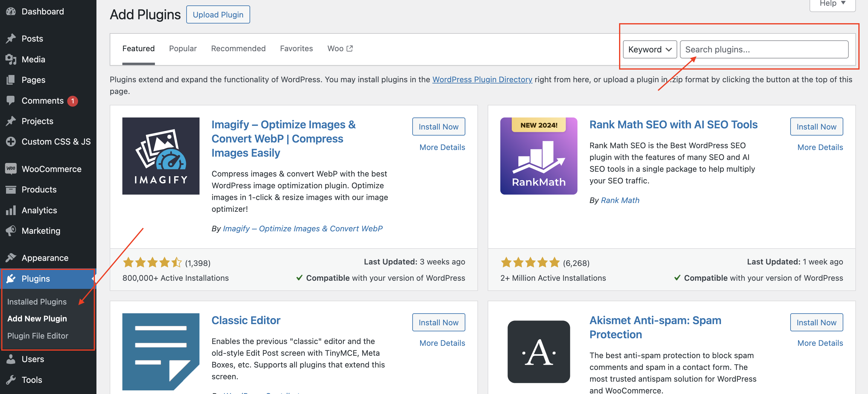Select the Analytics bar-chart icon
Image resolution: width=868 pixels, height=394 pixels.
pyautogui.click(x=11, y=210)
